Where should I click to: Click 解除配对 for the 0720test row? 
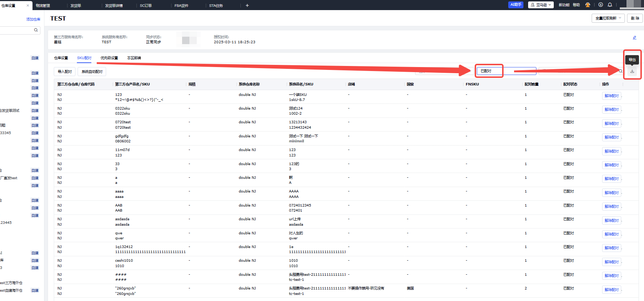pos(612,124)
